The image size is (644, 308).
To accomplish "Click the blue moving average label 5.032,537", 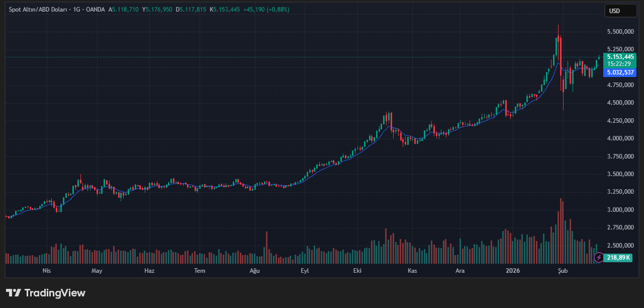I will 621,72.
